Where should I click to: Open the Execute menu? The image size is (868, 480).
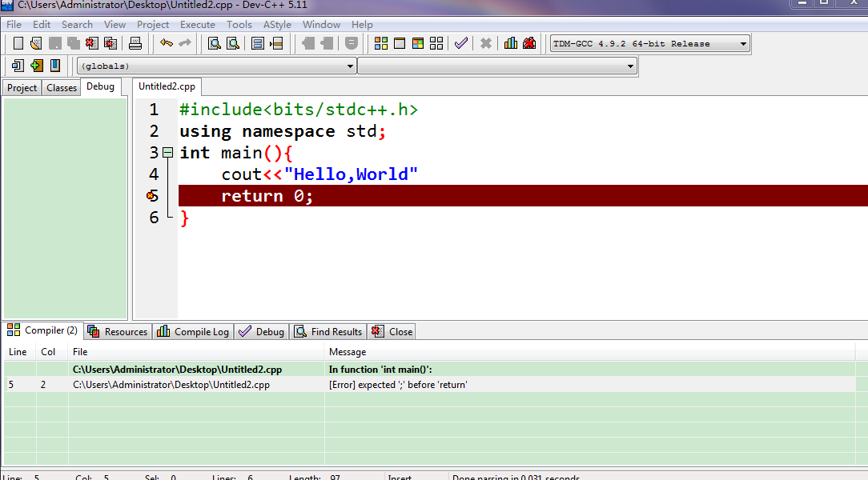(197, 25)
